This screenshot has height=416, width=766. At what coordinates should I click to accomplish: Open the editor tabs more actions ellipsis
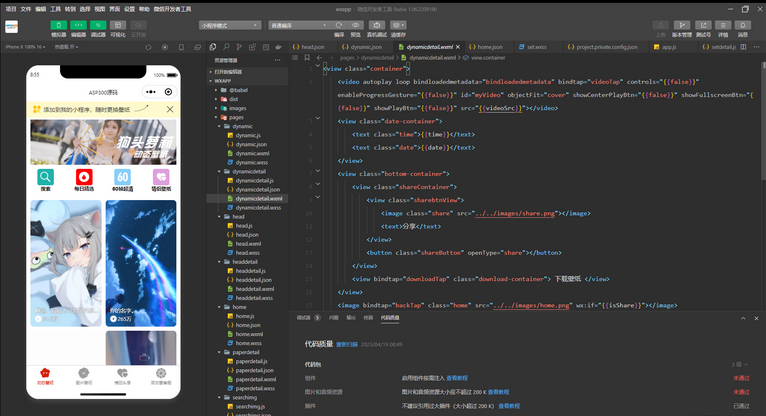pyautogui.click(x=757, y=47)
